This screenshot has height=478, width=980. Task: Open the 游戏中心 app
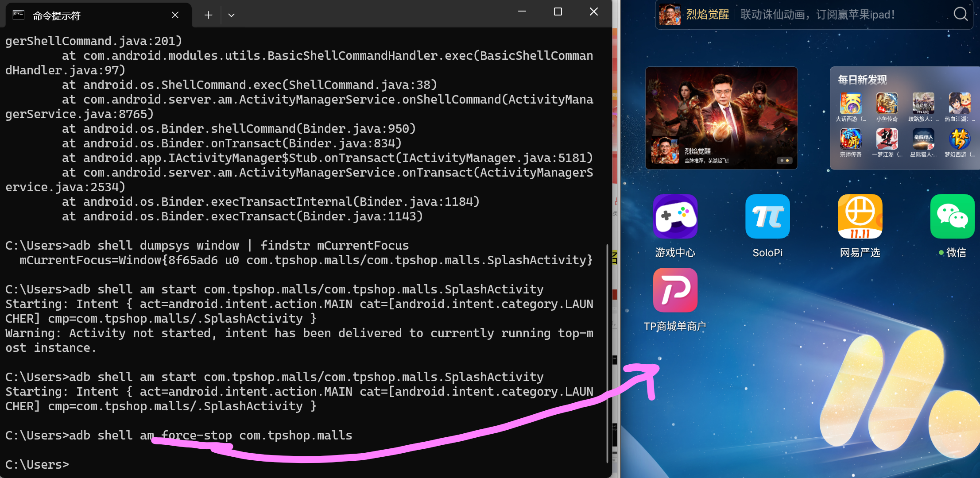pyautogui.click(x=675, y=216)
